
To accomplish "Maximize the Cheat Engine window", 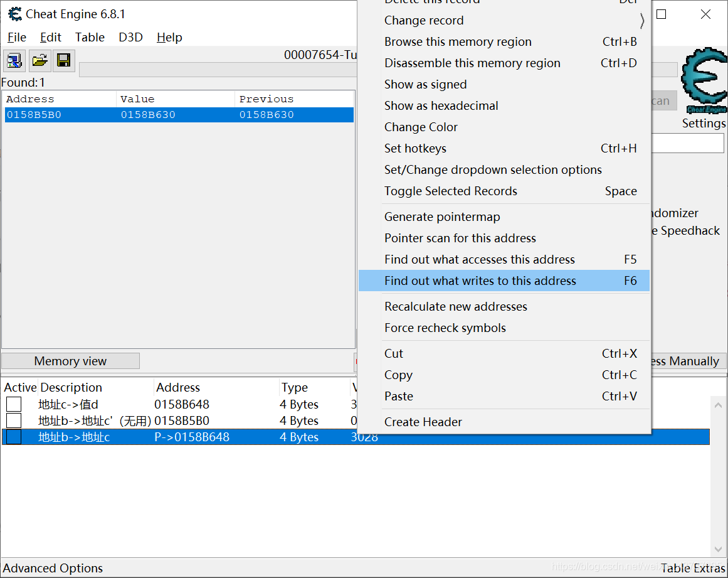I will click(662, 14).
